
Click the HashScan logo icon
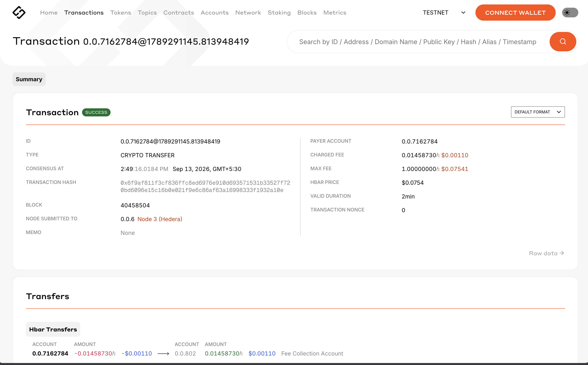point(19,13)
